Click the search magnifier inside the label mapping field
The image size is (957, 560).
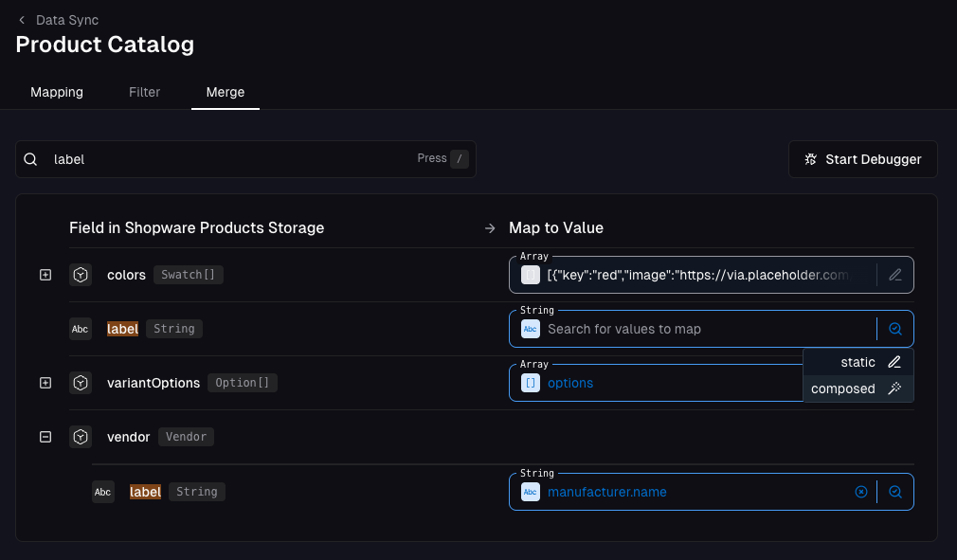click(x=894, y=328)
